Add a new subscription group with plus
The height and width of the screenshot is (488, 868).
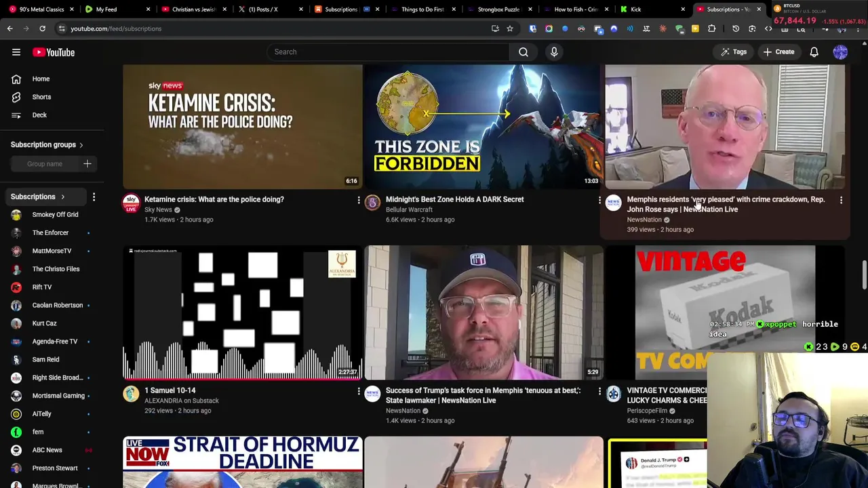click(87, 163)
